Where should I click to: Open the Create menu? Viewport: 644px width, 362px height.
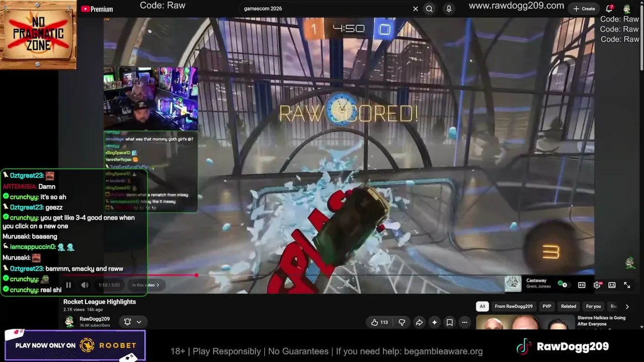(x=584, y=9)
